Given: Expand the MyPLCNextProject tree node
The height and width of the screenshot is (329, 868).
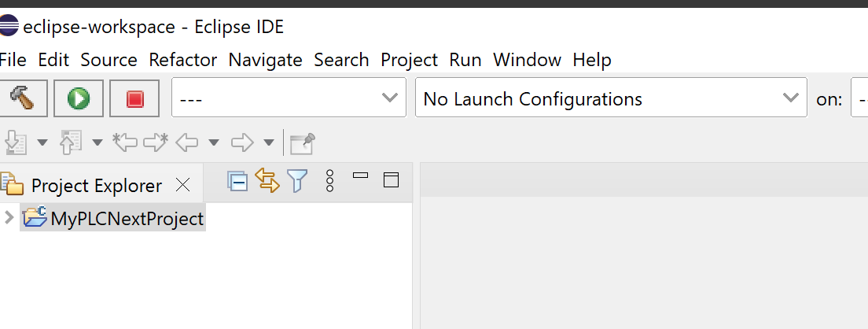Looking at the screenshot, I should pyautogui.click(x=9, y=217).
